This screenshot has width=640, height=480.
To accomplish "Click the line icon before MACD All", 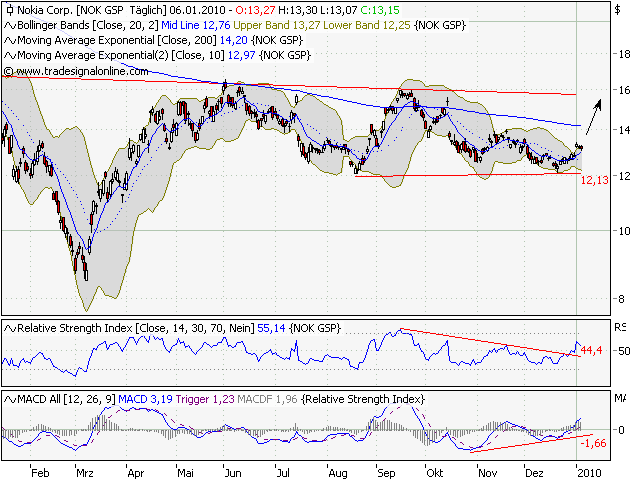I will coord(10,399).
